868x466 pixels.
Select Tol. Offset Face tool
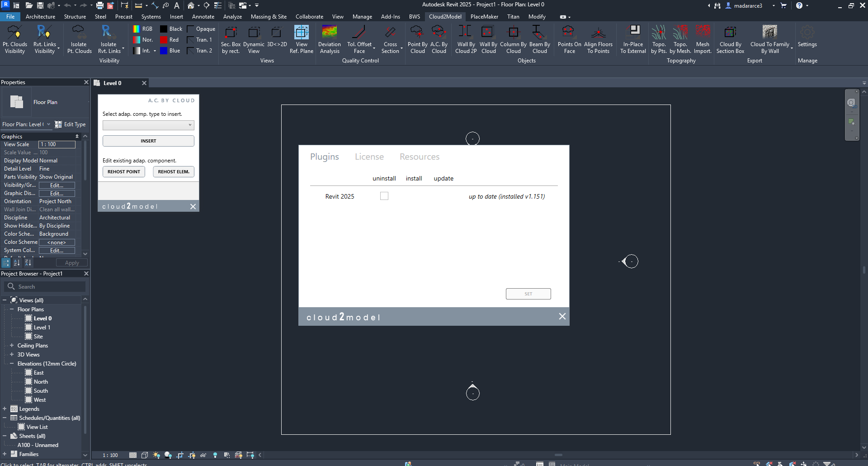click(359, 40)
